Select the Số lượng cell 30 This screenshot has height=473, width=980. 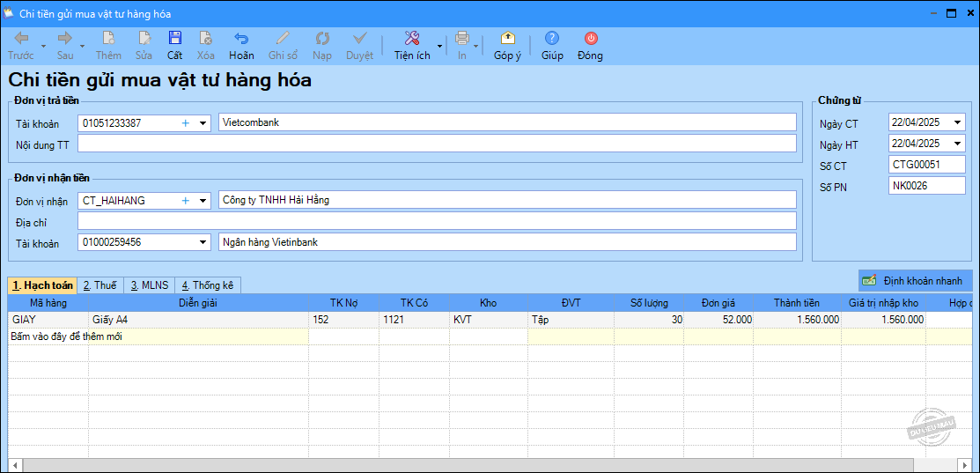click(649, 320)
